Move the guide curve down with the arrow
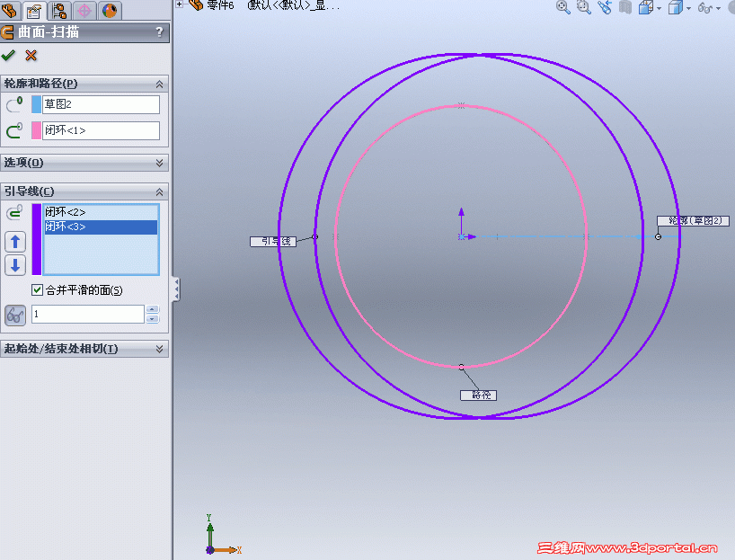 click(x=15, y=265)
